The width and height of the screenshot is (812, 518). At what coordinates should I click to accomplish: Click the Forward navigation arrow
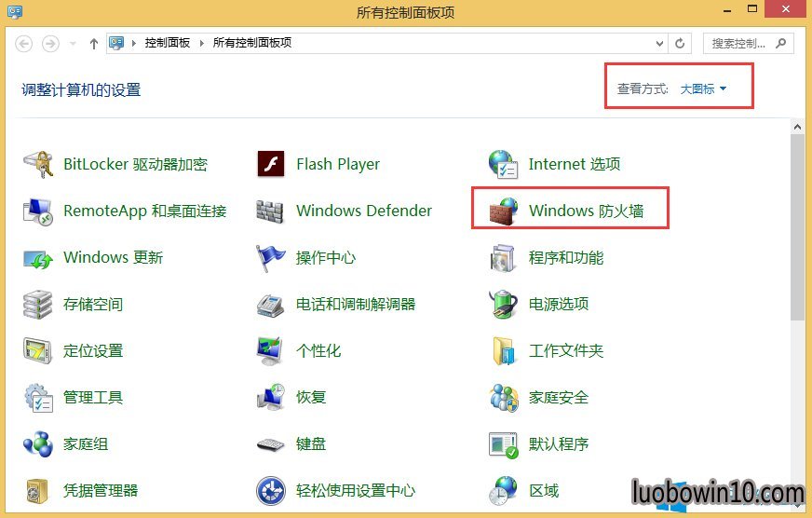[x=50, y=44]
